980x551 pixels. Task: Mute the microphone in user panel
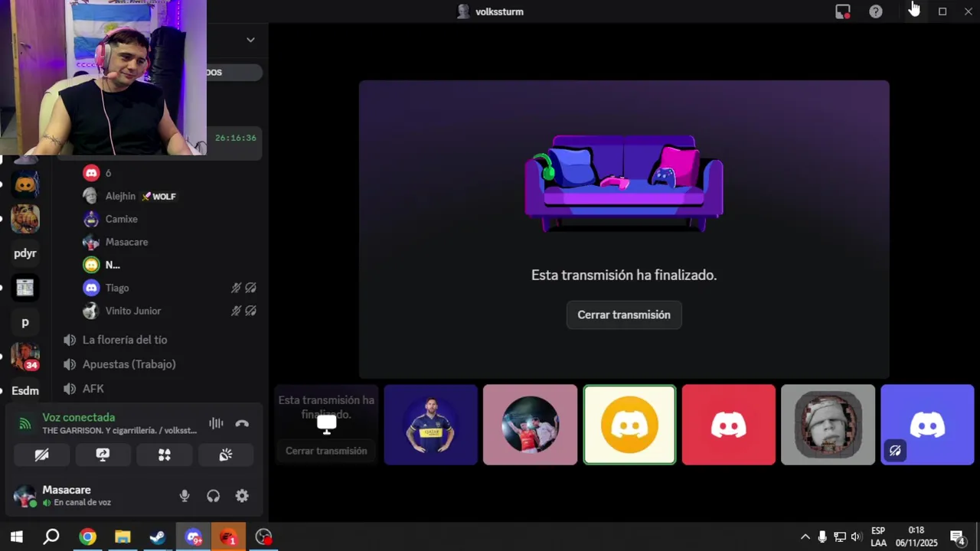click(x=185, y=496)
